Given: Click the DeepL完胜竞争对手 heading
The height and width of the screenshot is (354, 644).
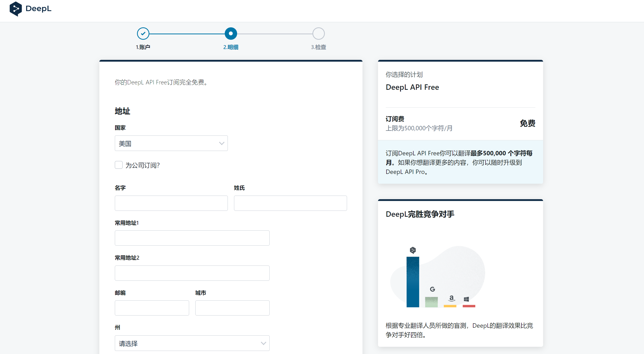Looking at the screenshot, I should coord(420,214).
